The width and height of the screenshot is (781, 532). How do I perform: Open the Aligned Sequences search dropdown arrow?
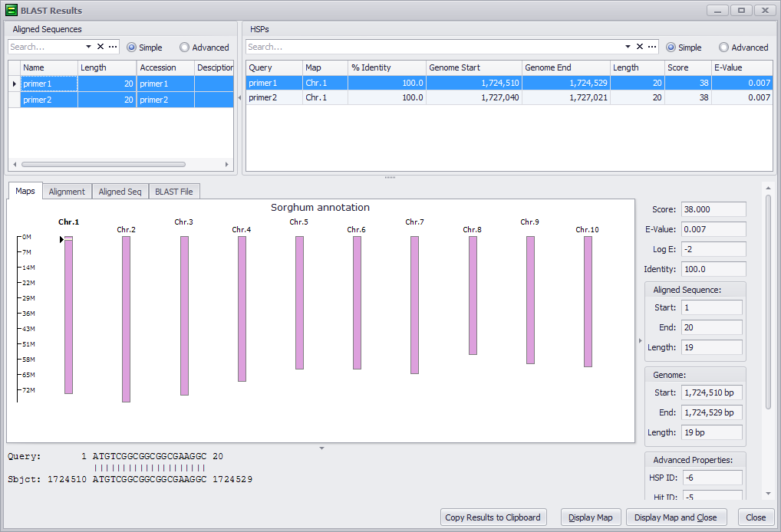pyautogui.click(x=89, y=48)
